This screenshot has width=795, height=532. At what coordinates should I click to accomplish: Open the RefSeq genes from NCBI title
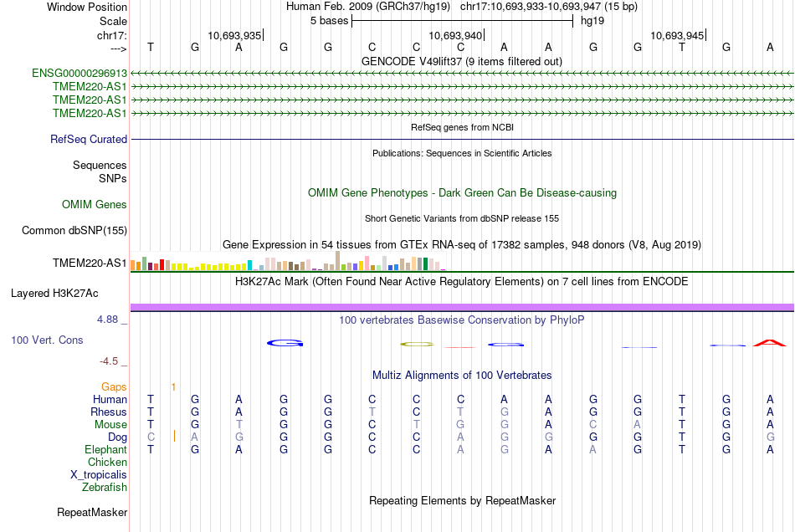coord(462,127)
